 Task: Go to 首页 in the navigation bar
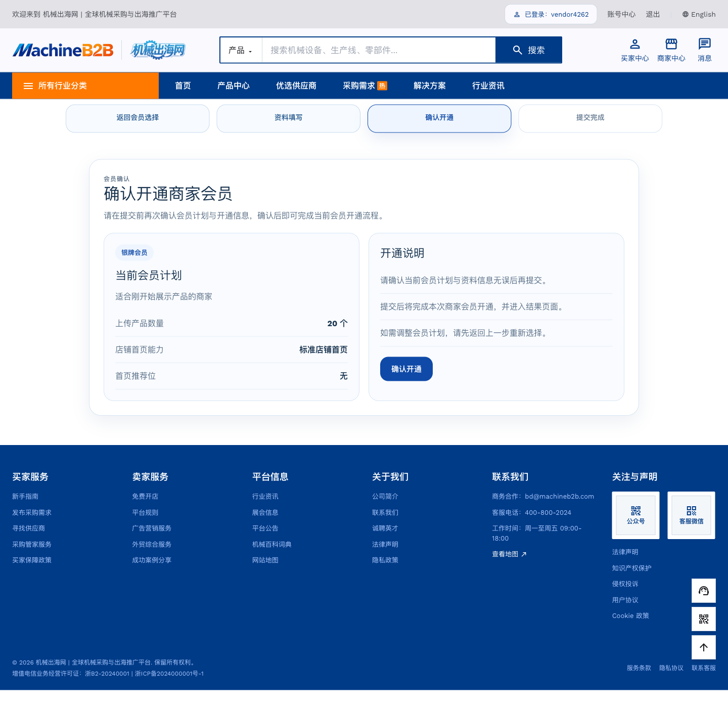pyautogui.click(x=183, y=85)
